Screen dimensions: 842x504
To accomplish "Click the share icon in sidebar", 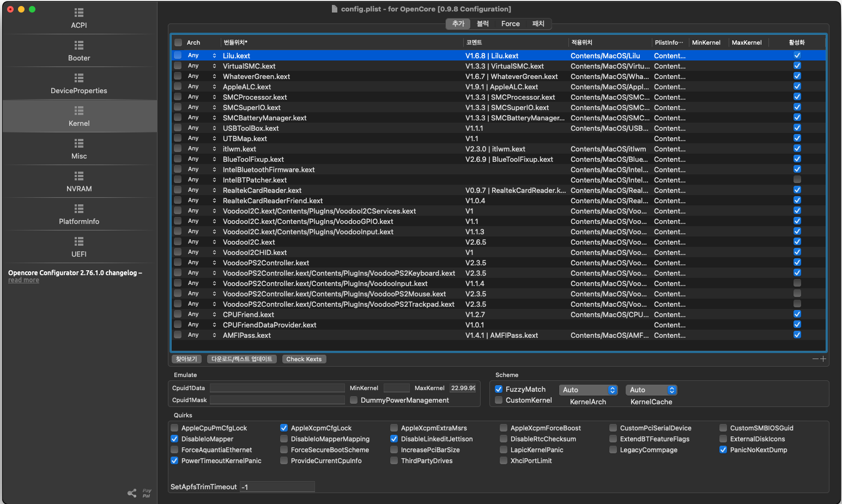I will pyautogui.click(x=132, y=493).
